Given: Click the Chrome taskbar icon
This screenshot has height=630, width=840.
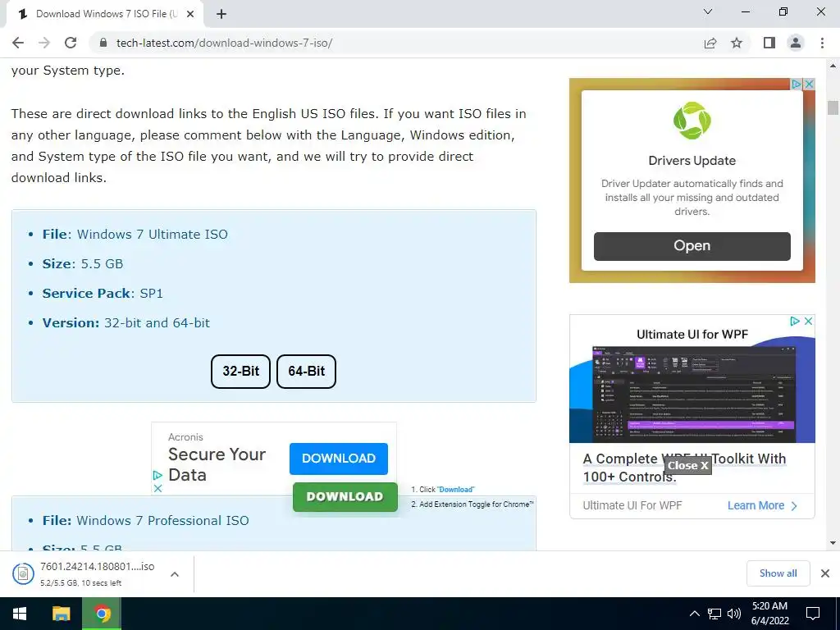Looking at the screenshot, I should pyautogui.click(x=102, y=614).
